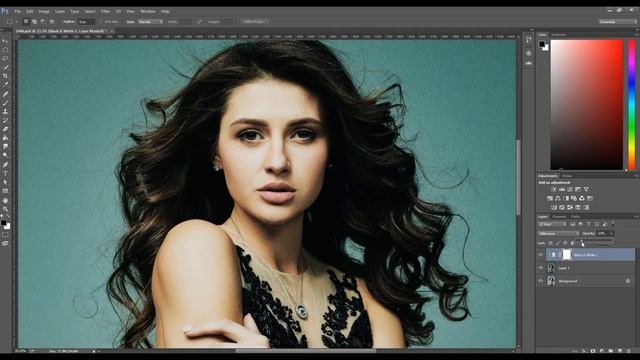This screenshot has height=360, width=640.
Task: Add an Invert adjustment
Action: point(554,207)
